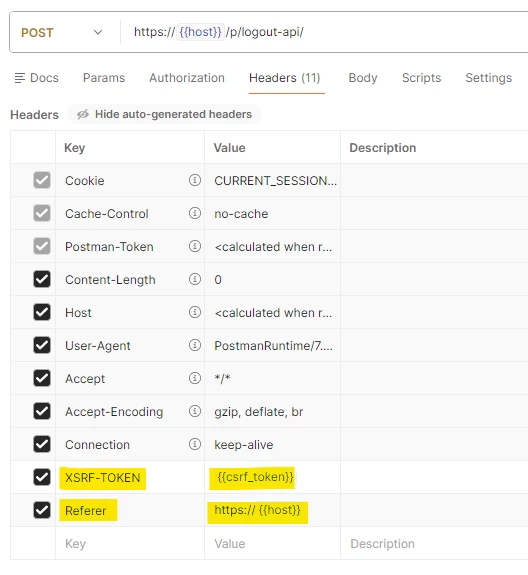Image resolution: width=528 pixels, height=575 pixels.
Task: Toggle the User-Agent header checkbox
Action: pyautogui.click(x=42, y=345)
